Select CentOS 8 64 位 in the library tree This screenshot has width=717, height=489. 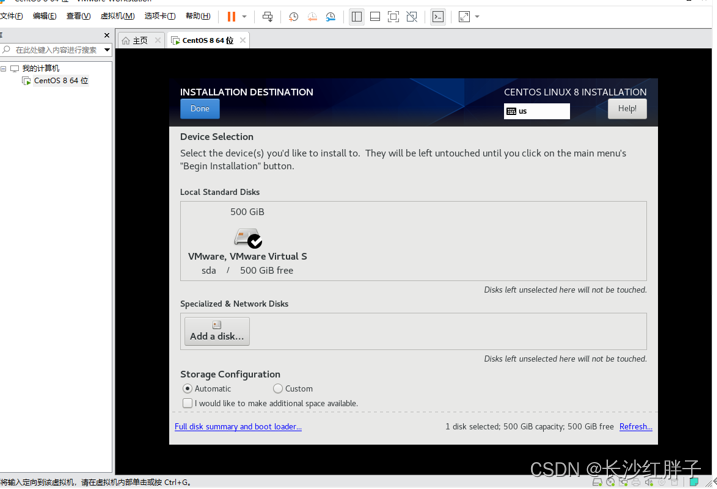click(x=61, y=81)
